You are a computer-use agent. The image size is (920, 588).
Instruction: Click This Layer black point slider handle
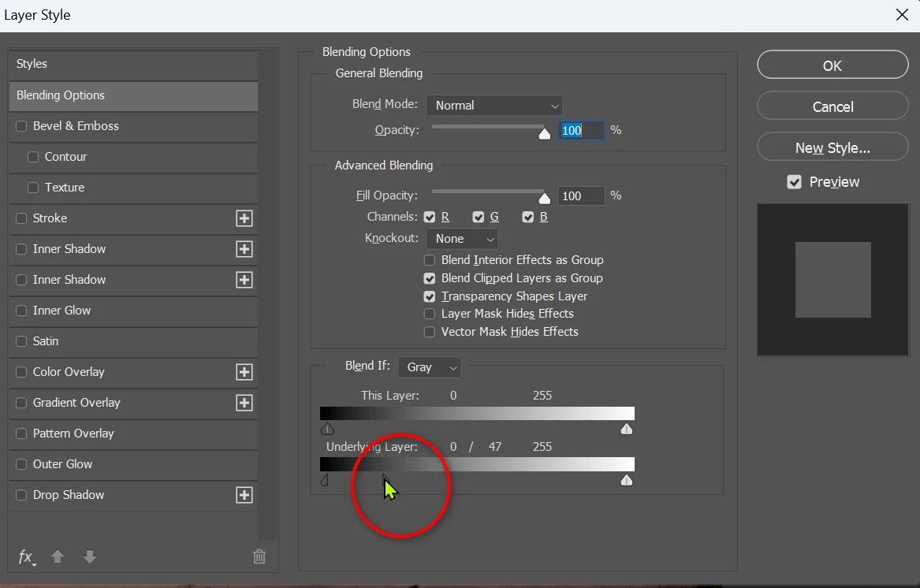coord(327,429)
